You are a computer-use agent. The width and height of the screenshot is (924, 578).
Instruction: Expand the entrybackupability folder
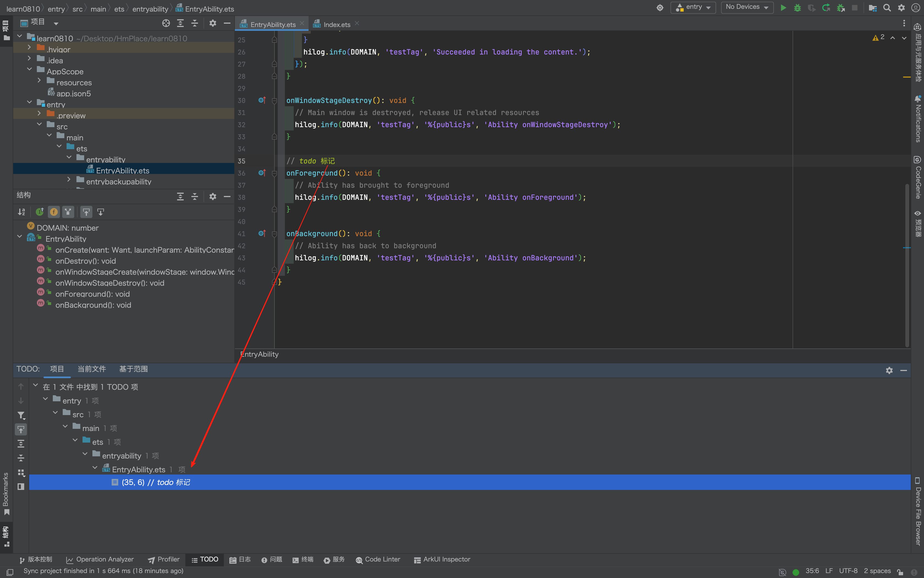pyautogui.click(x=69, y=180)
